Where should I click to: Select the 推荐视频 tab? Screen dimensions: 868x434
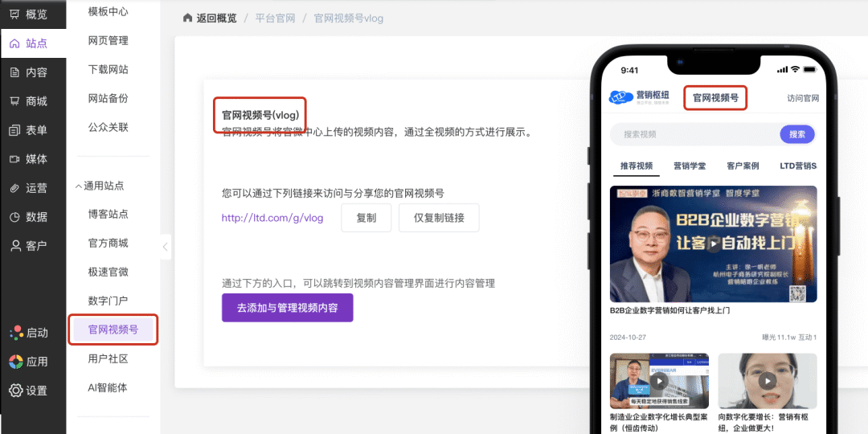[636, 166]
